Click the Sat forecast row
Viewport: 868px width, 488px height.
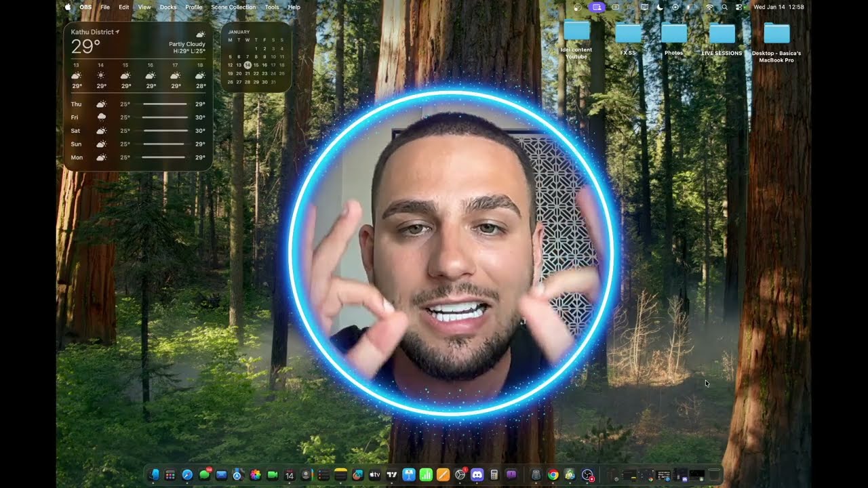[x=138, y=130]
